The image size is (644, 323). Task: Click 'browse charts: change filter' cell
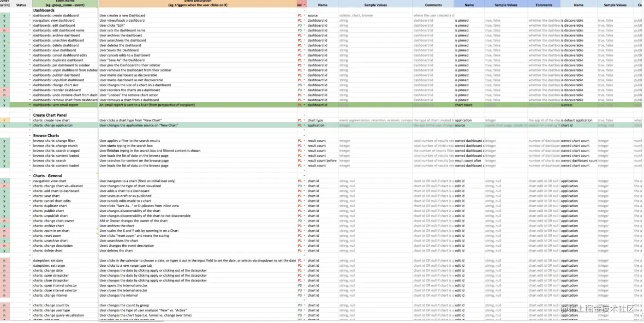tap(65, 141)
